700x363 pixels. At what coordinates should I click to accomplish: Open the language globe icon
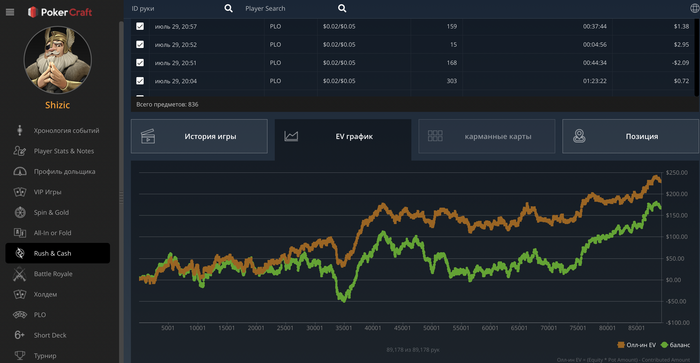695,8
